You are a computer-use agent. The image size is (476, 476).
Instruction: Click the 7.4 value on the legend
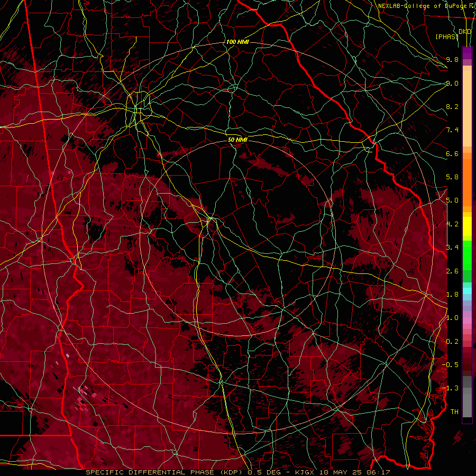[452, 130]
